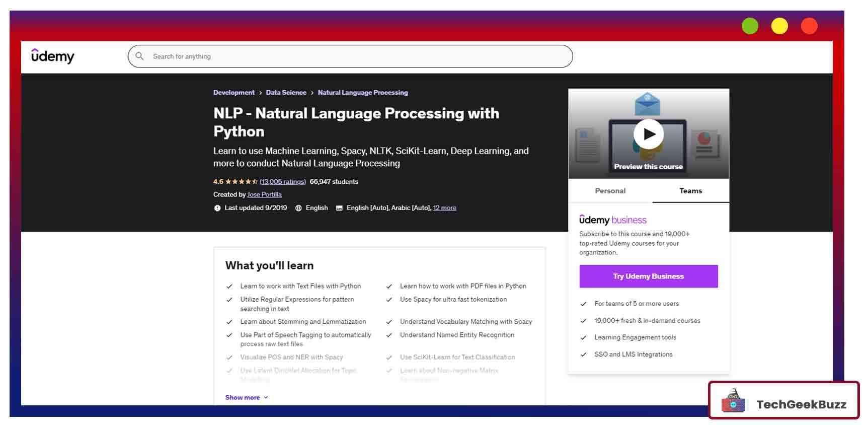Switch to the Personal tab
The width and height of the screenshot is (868, 425).
(x=610, y=191)
